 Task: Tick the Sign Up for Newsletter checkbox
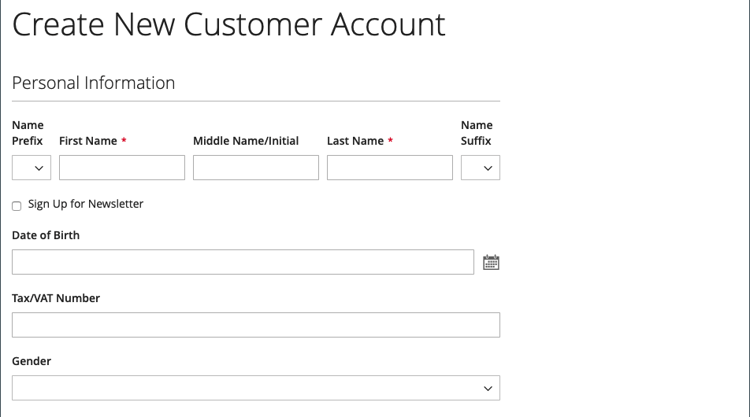tap(16, 206)
